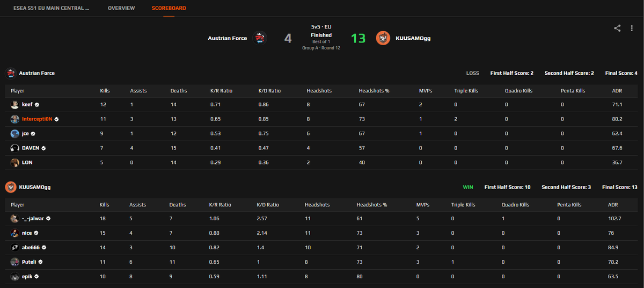The height and width of the screenshot is (288, 644).
Task: Open abe666's player avatar
Action: click(x=14, y=248)
